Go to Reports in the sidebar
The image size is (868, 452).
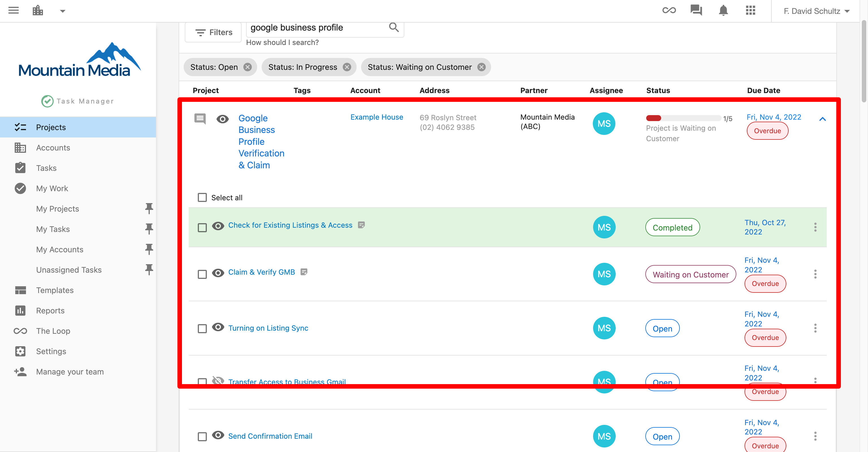(x=78, y=311)
